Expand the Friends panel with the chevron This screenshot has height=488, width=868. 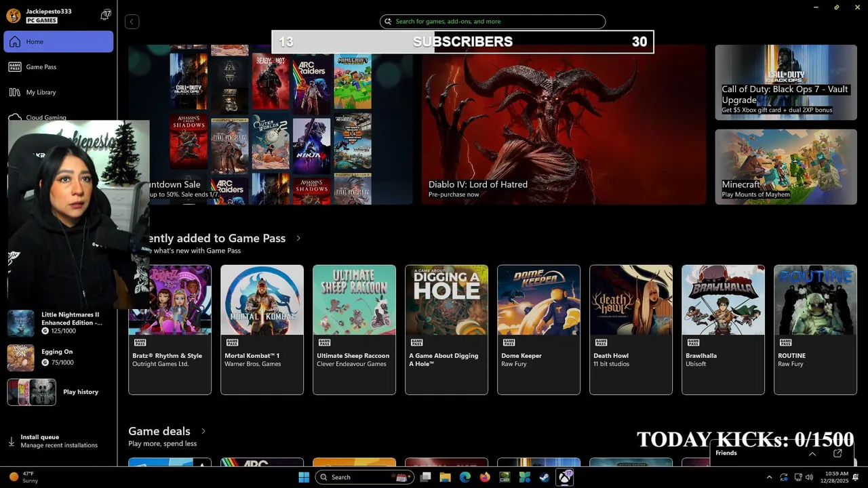tap(812, 453)
